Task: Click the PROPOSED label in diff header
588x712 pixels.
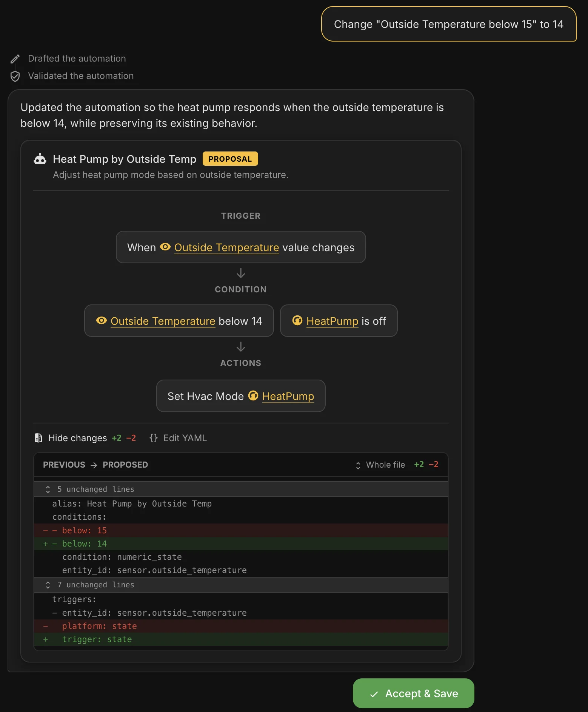Action: 125,465
